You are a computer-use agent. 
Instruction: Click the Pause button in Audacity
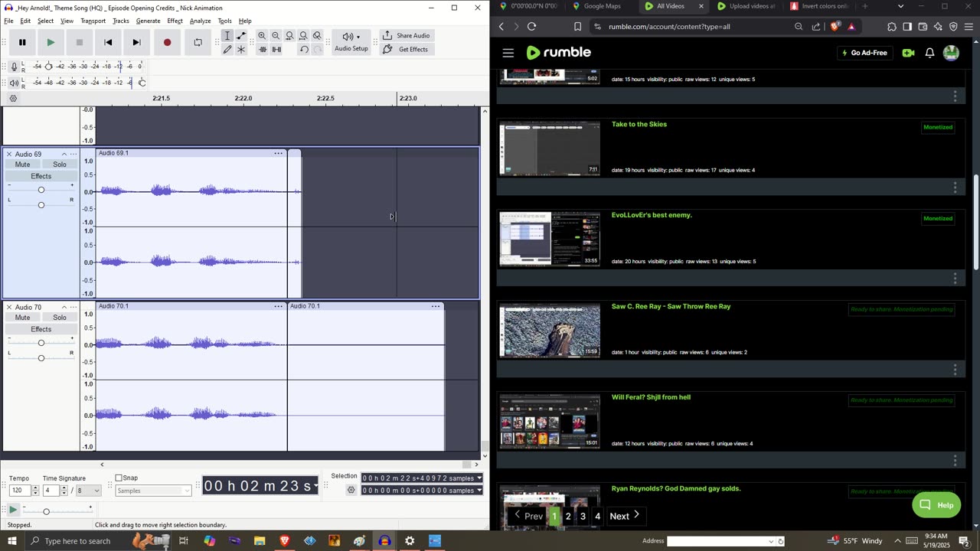click(x=22, y=43)
